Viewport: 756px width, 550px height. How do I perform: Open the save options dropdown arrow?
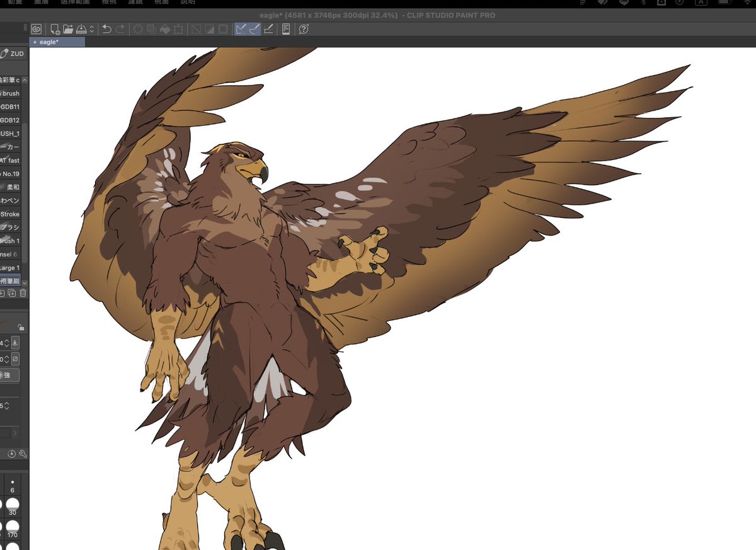click(93, 29)
